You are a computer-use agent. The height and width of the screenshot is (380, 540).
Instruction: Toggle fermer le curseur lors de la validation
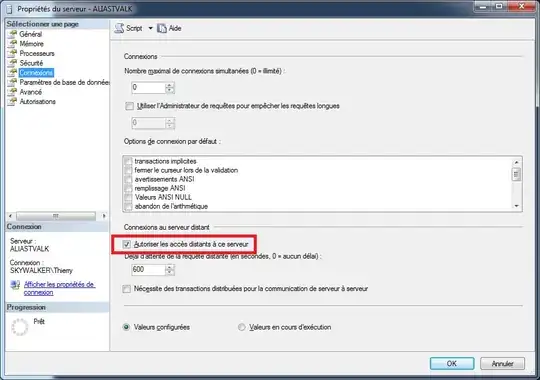point(128,170)
